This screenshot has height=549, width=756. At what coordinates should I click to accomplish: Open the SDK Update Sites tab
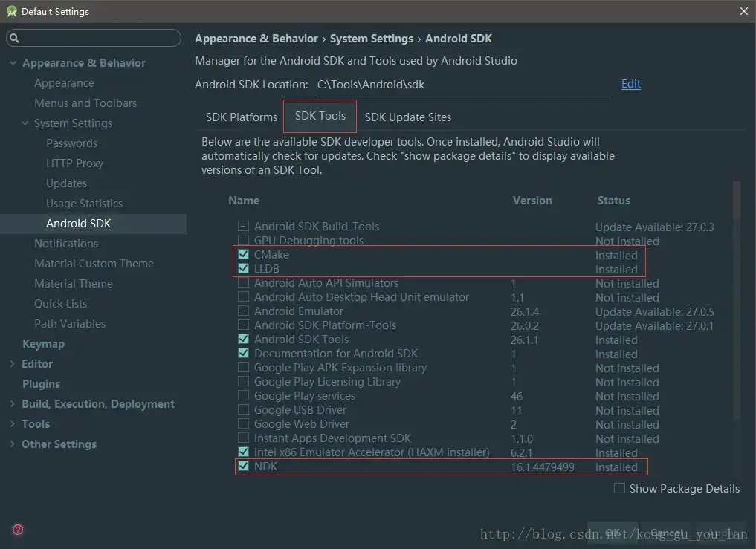[408, 117]
